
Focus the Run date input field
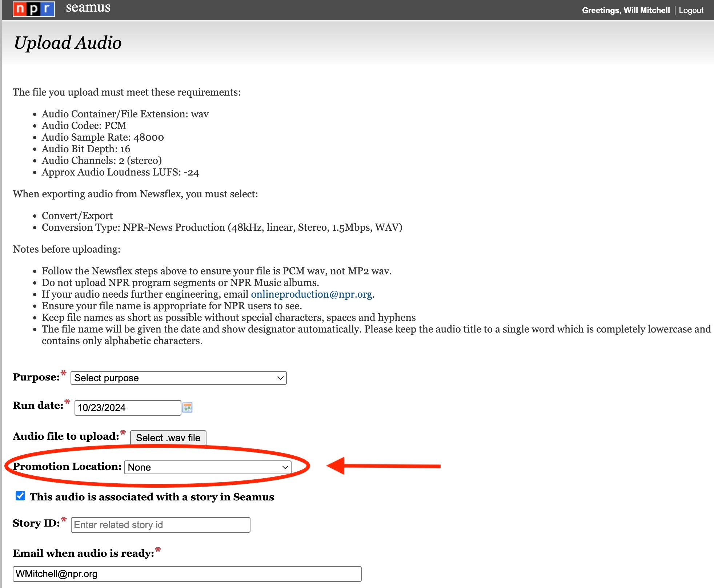(x=128, y=408)
